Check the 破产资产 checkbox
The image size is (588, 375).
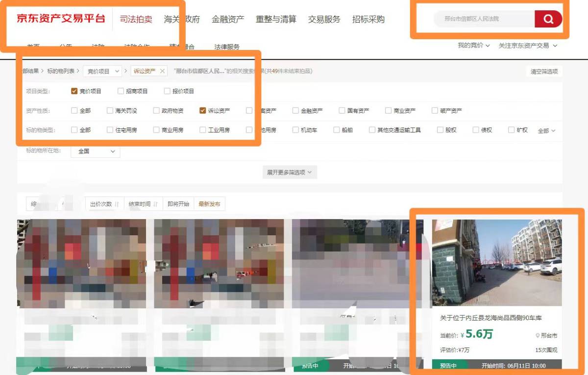[435, 111]
